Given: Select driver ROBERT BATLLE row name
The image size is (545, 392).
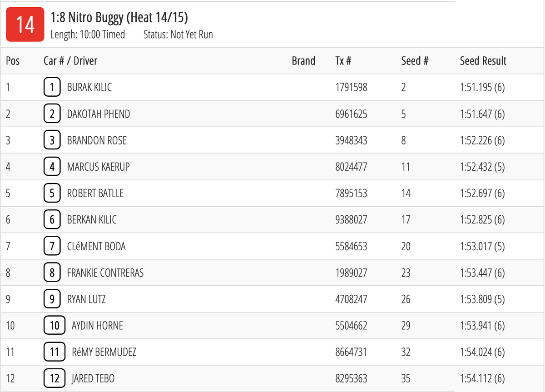Looking at the screenshot, I should point(95,193).
